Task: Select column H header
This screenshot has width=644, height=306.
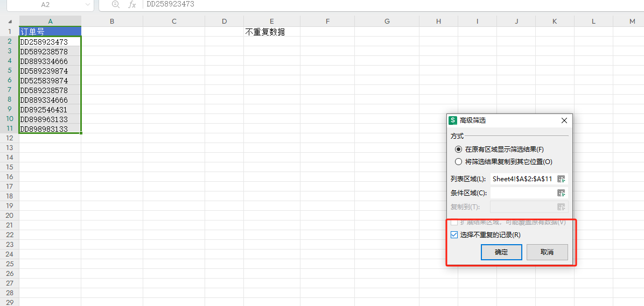Action: [439, 22]
